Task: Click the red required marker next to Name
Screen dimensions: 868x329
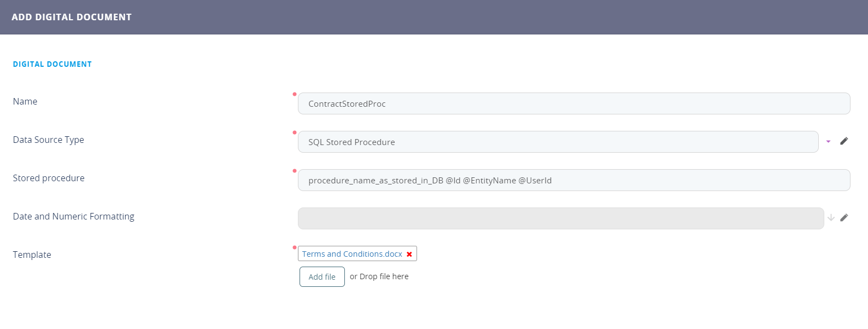Action: 295,94
